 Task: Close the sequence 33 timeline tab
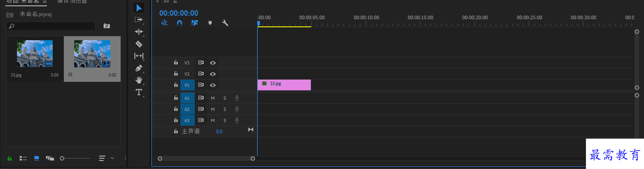coord(157,1)
